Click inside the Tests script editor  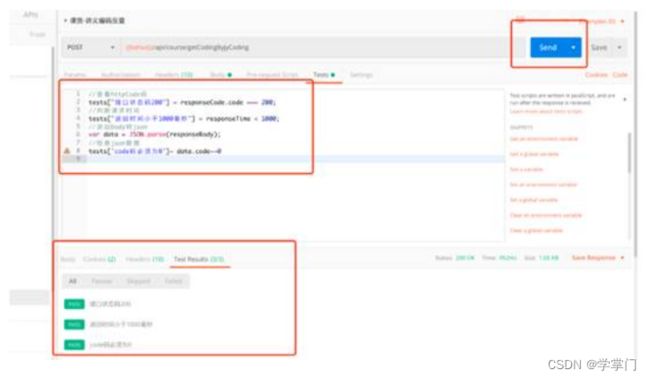click(283, 166)
